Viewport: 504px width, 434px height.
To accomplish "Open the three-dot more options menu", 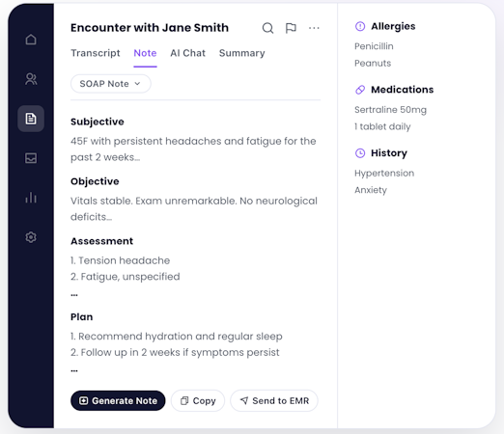I will [314, 28].
